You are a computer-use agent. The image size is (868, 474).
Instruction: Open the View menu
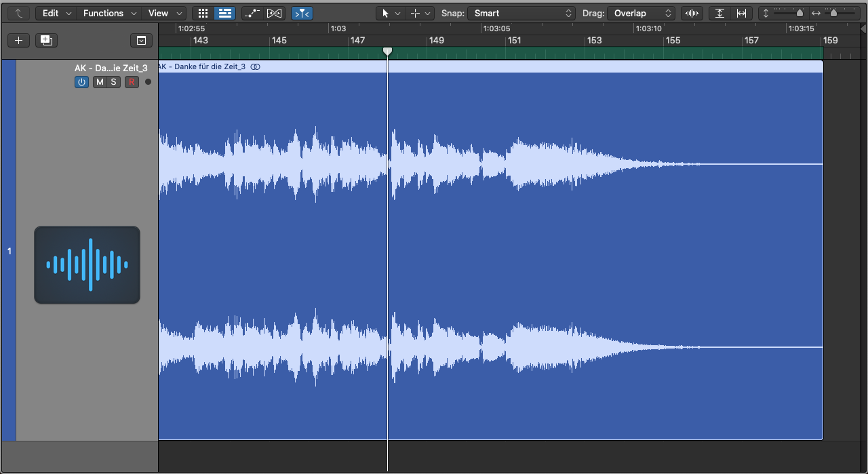165,13
